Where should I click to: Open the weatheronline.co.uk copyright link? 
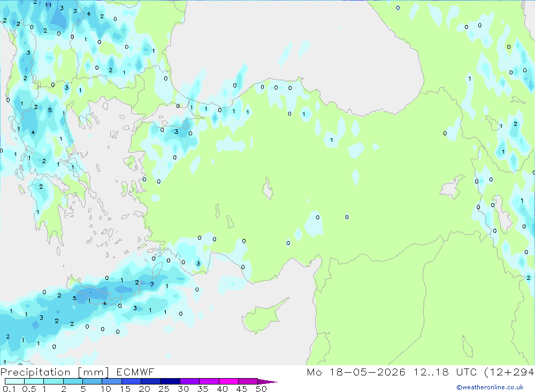pos(490,387)
